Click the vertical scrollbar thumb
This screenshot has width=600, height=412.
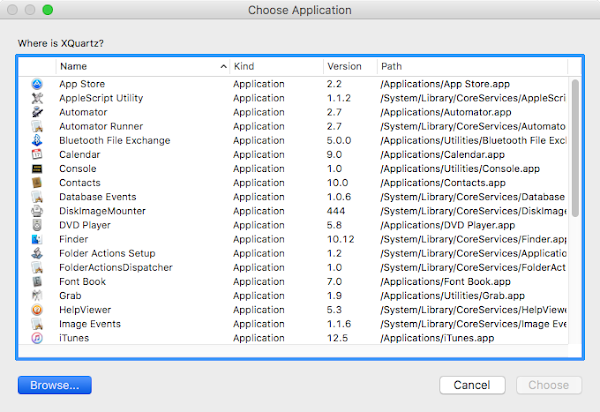[x=575, y=148]
